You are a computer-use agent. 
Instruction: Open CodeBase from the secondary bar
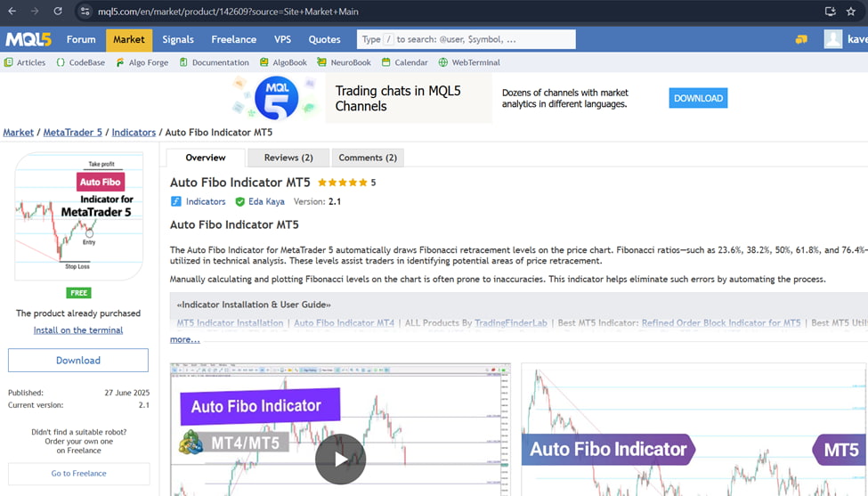[81, 62]
